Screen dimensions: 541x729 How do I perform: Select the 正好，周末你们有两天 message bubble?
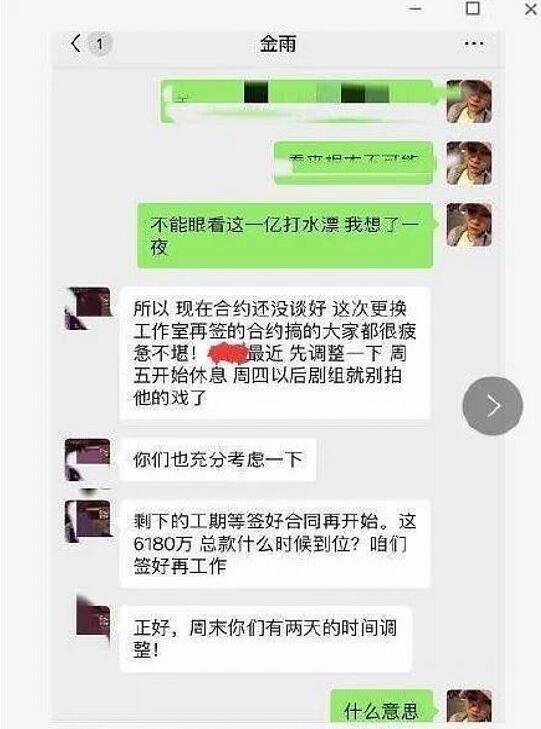pyautogui.click(x=265, y=639)
